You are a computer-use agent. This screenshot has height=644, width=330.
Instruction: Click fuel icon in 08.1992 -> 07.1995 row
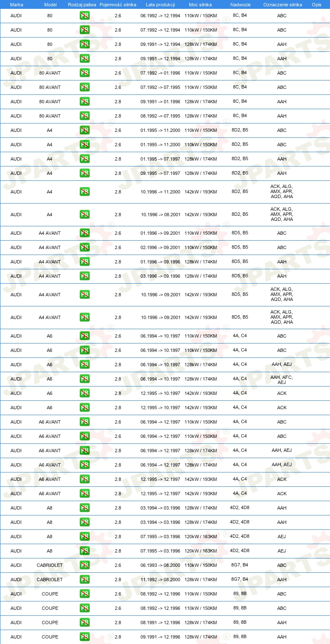tap(84, 116)
